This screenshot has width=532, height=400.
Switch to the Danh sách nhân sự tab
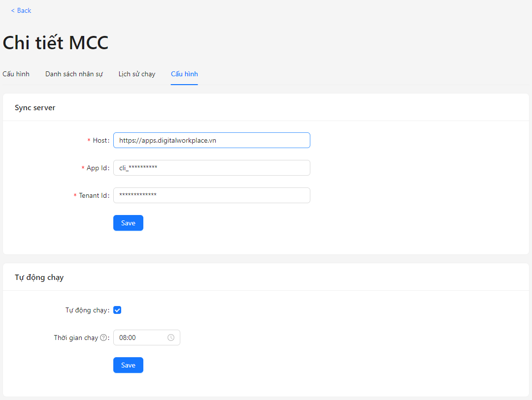click(x=74, y=74)
